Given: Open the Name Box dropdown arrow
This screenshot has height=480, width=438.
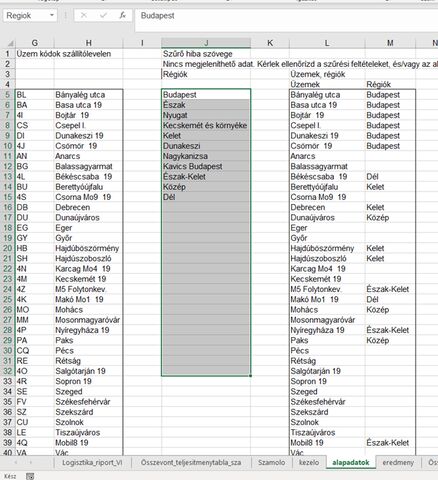Looking at the screenshot, I should point(52,15).
